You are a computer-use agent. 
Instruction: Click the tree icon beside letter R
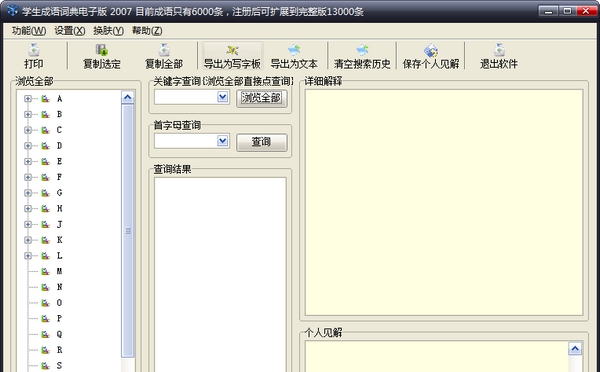coord(46,350)
